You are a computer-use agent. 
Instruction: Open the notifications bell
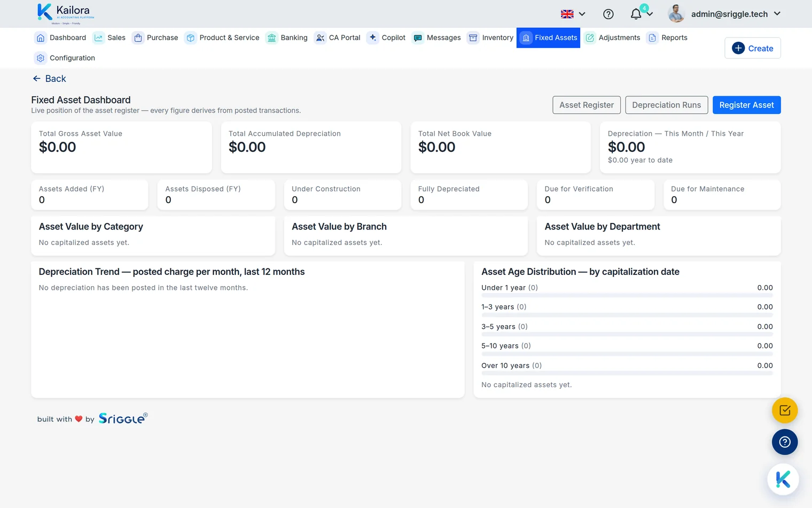[636, 14]
